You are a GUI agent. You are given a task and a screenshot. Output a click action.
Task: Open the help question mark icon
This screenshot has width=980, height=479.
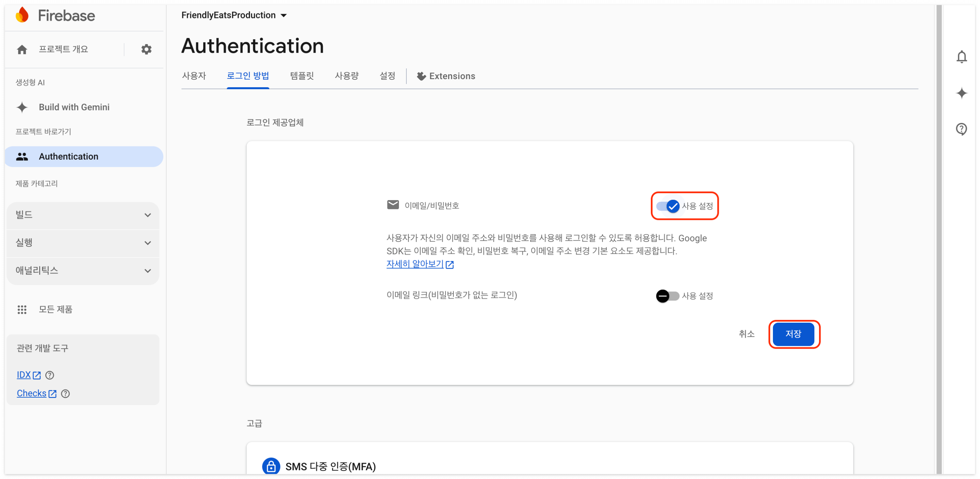click(x=961, y=129)
